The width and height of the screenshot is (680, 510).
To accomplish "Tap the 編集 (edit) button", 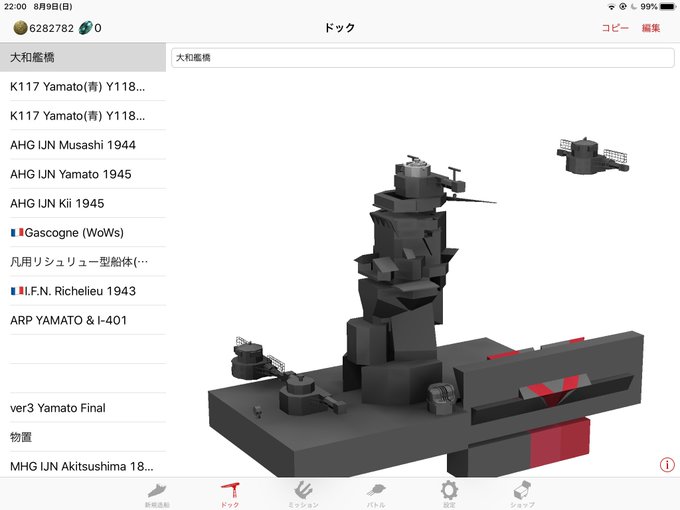I will [651, 28].
